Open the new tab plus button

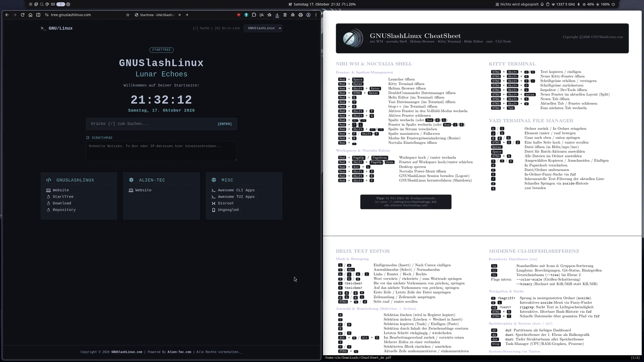coord(187,15)
